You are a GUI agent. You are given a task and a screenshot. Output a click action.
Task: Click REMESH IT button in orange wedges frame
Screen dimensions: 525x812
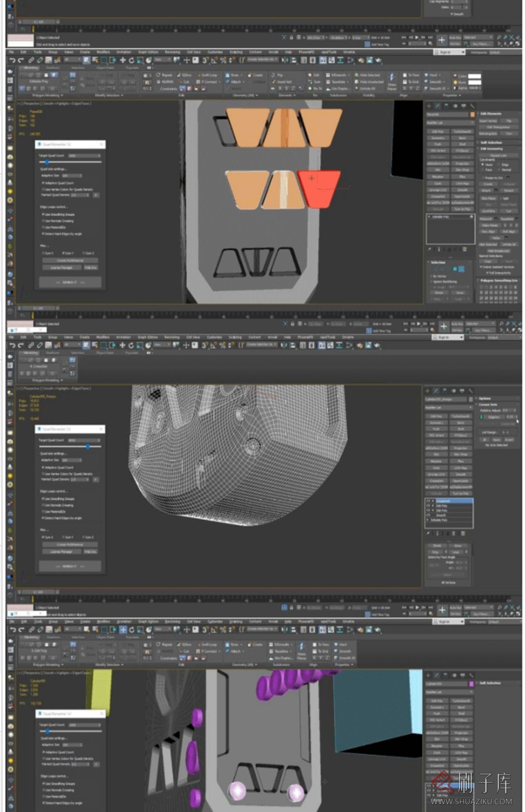point(70,282)
